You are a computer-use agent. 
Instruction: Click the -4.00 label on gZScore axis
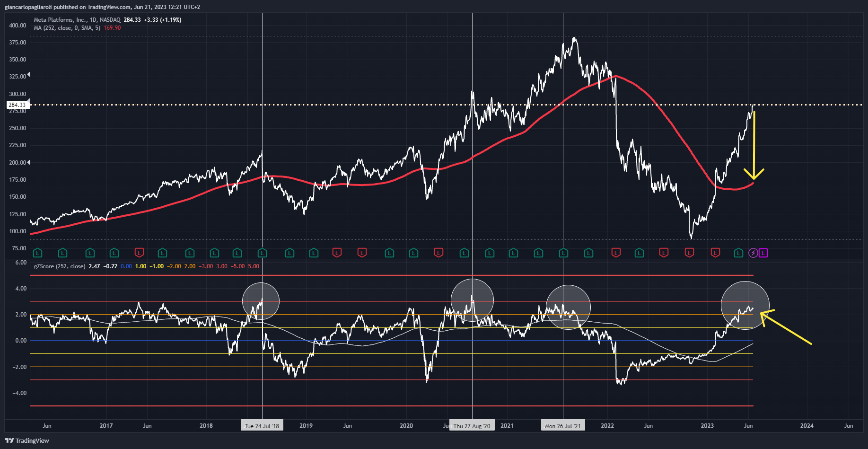click(19, 393)
